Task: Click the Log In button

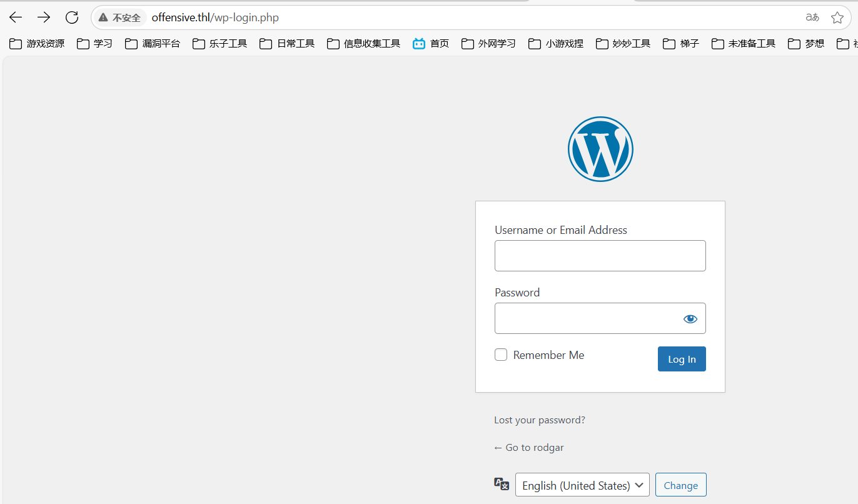Action: 682,359
